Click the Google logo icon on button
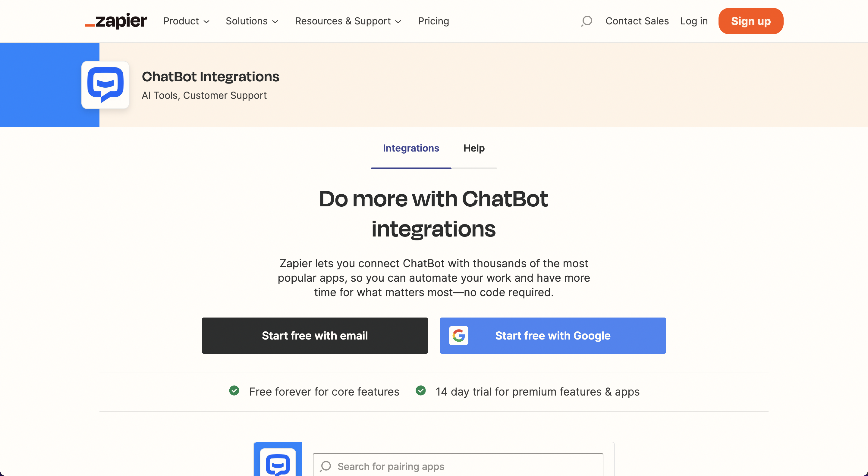The image size is (868, 476). 459,336
